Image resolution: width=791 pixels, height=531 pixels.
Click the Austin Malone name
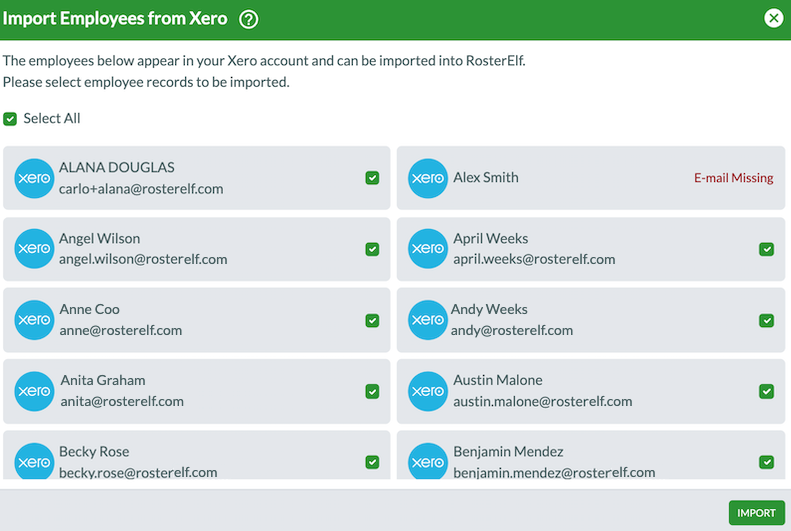pyautogui.click(x=498, y=380)
